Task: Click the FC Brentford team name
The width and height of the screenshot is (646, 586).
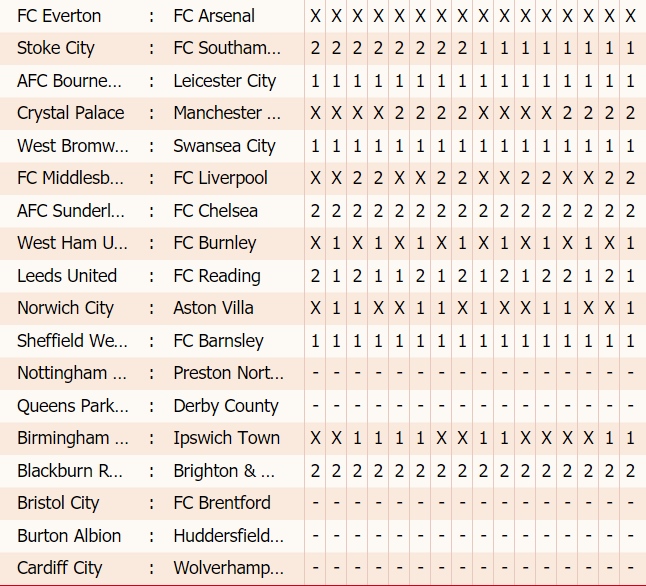Action: pos(222,503)
